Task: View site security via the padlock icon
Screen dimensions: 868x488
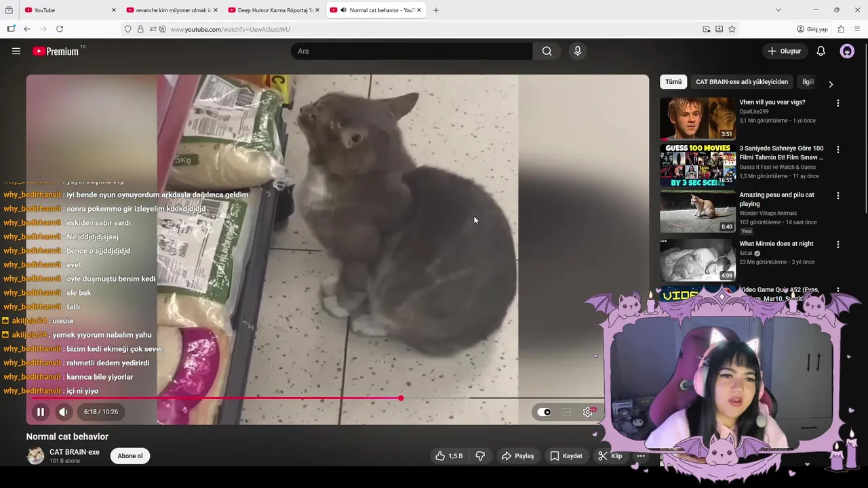Action: 140,29
